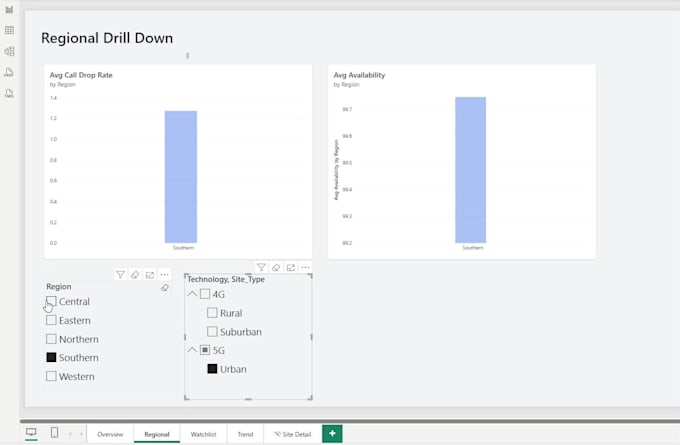
Task: Check the Central region checkbox
Action: [51, 301]
